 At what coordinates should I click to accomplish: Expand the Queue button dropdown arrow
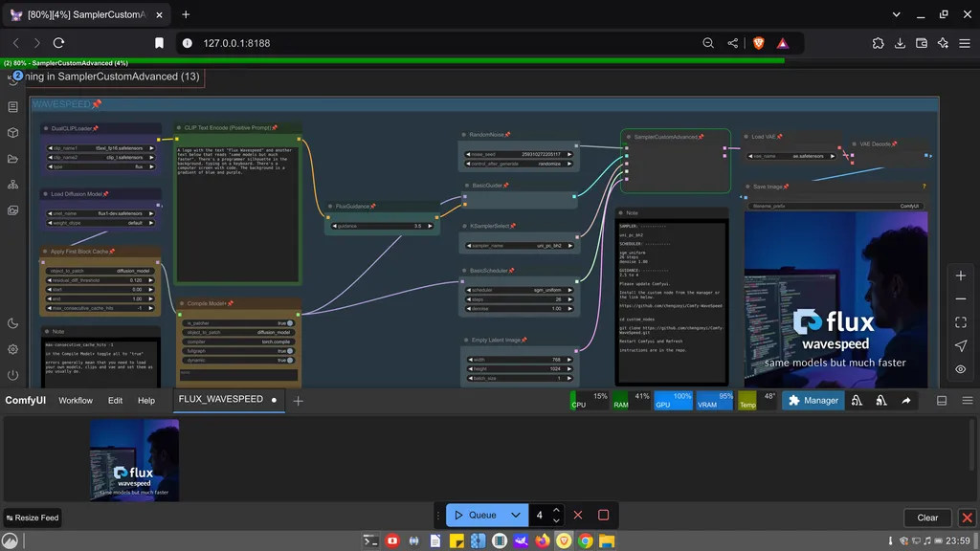[516, 515]
